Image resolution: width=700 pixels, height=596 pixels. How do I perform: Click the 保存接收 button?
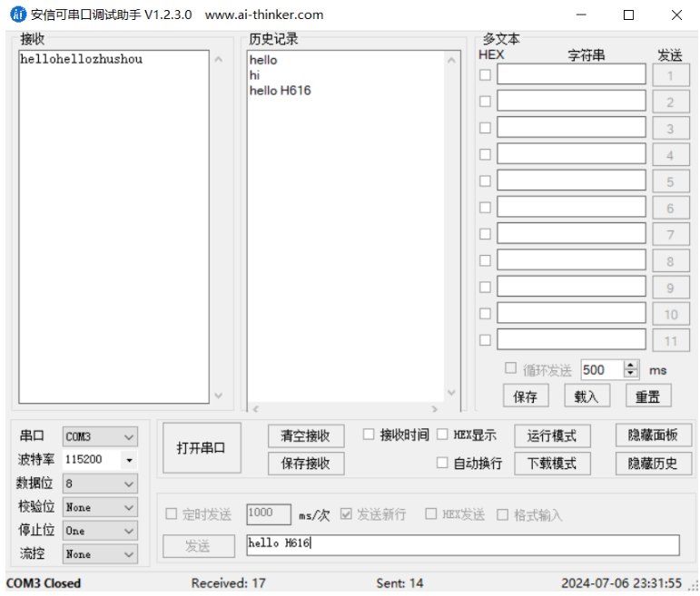(x=306, y=464)
